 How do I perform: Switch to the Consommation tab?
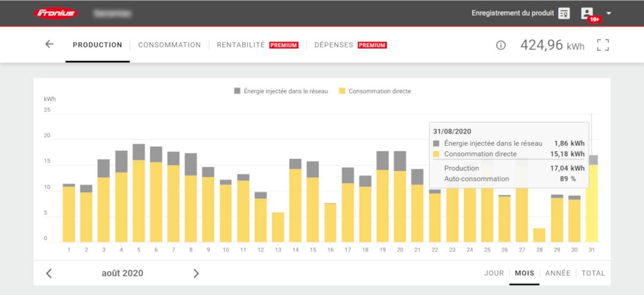point(170,45)
